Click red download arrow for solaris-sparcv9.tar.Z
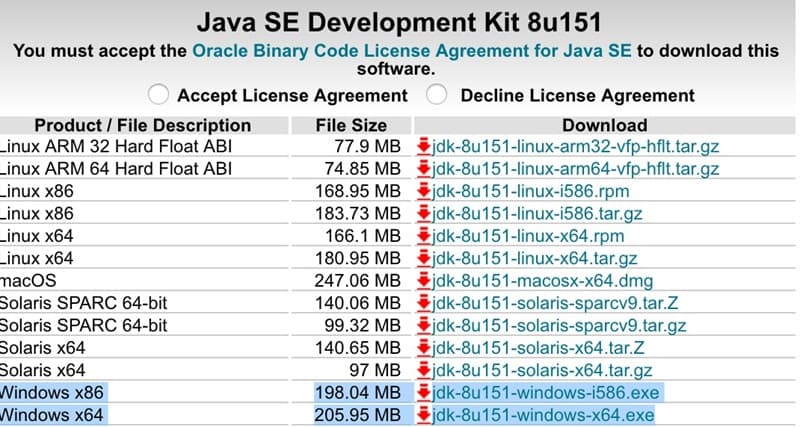 [x=423, y=304]
